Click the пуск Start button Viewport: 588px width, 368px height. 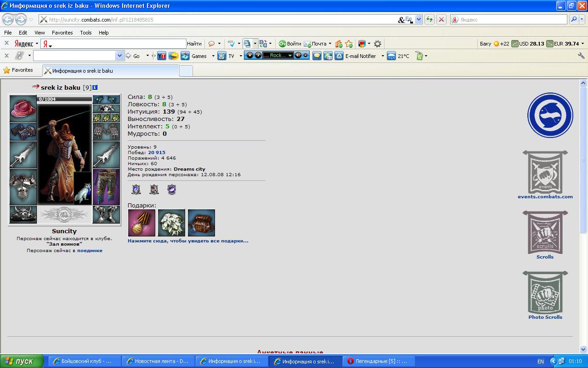point(22,361)
